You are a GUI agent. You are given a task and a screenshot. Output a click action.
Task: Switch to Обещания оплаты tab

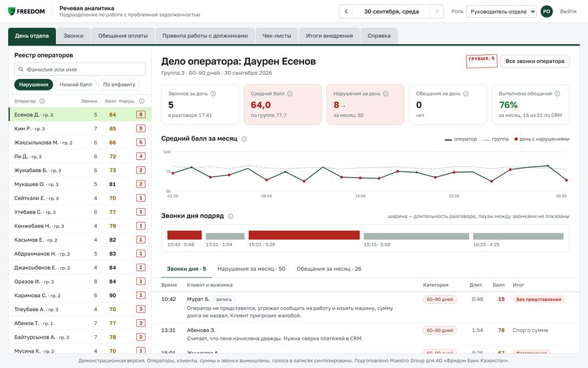click(123, 36)
